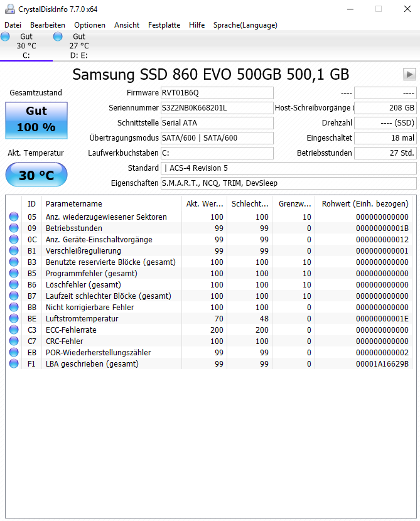Open the Hilfe menu
This screenshot has width=420, height=521.
pos(197,25)
